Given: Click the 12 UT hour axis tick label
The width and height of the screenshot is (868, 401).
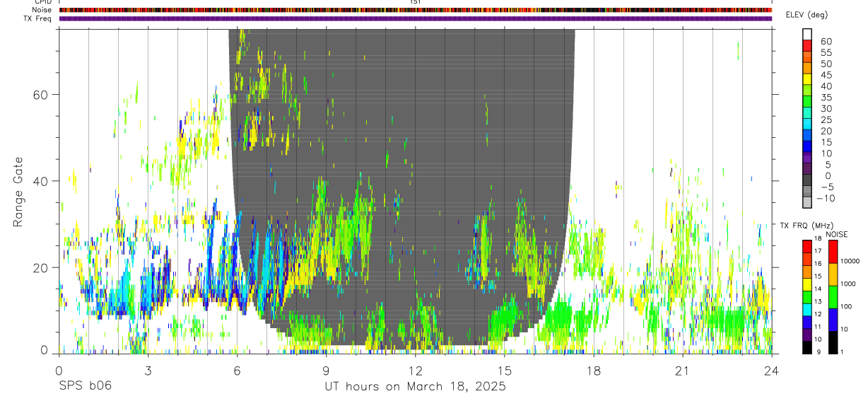Looking at the screenshot, I should pos(416,371).
